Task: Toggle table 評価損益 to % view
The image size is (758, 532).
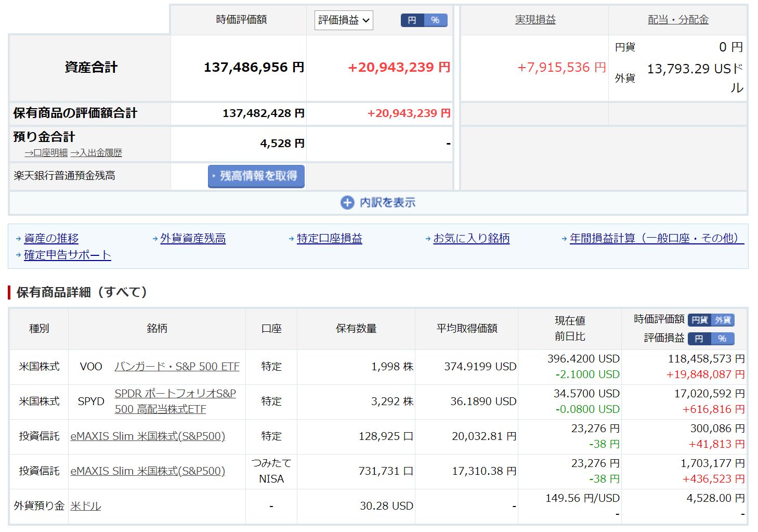Action: point(723,339)
